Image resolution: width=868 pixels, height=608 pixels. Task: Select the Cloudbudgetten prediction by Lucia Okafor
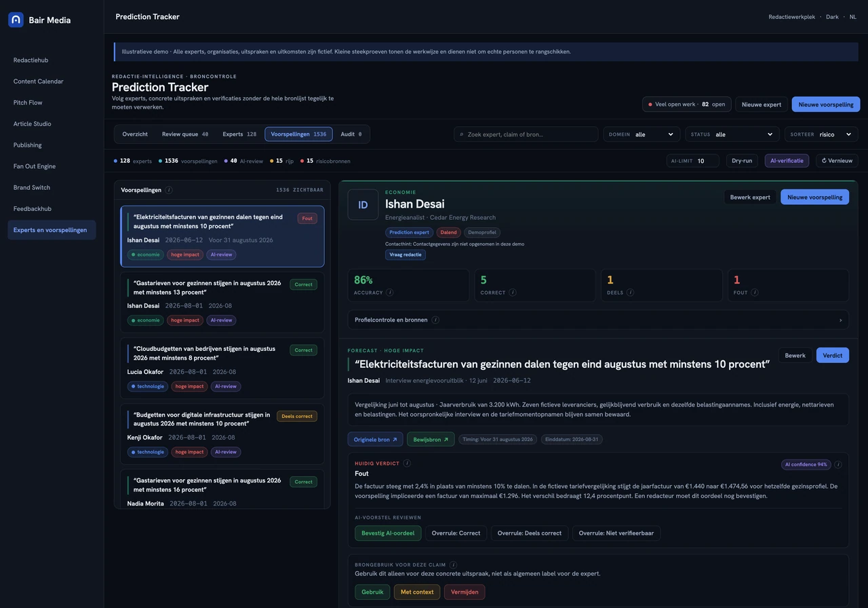pos(222,368)
